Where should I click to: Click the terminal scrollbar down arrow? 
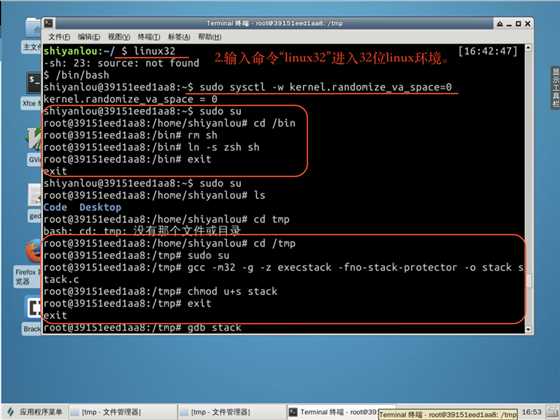528,329
